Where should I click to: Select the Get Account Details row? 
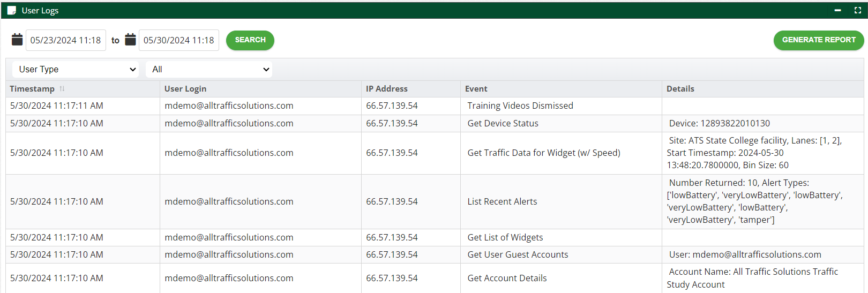507,278
